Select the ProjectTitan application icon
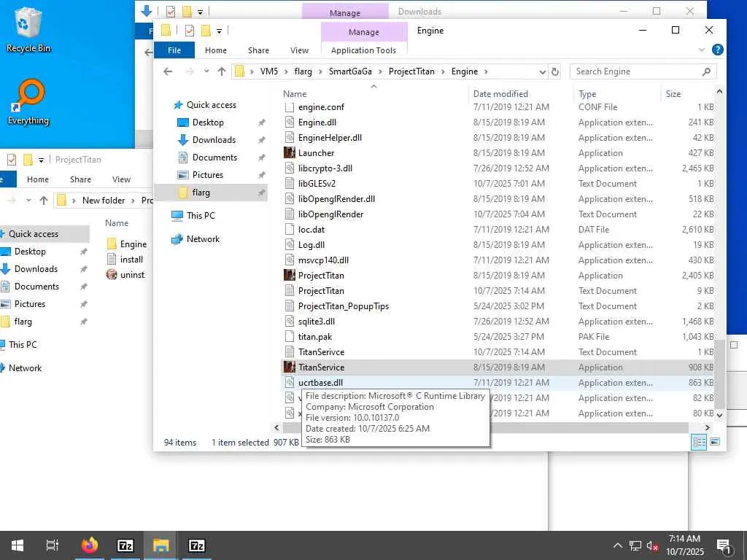Image resolution: width=747 pixels, height=560 pixels. pos(289,275)
